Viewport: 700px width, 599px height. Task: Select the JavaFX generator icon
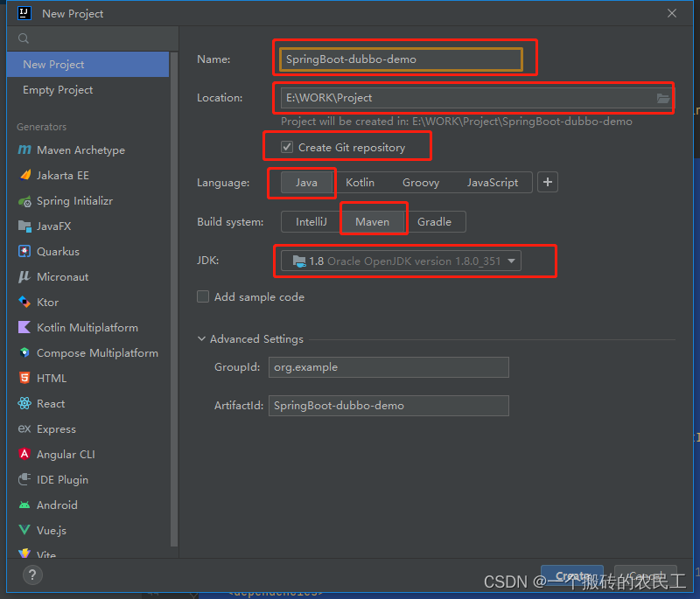pyautogui.click(x=24, y=226)
